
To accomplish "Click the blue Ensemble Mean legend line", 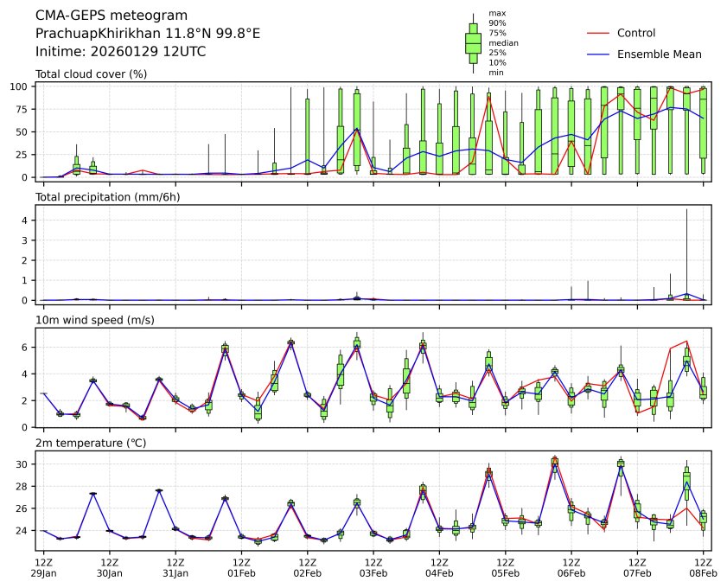I will point(598,54).
